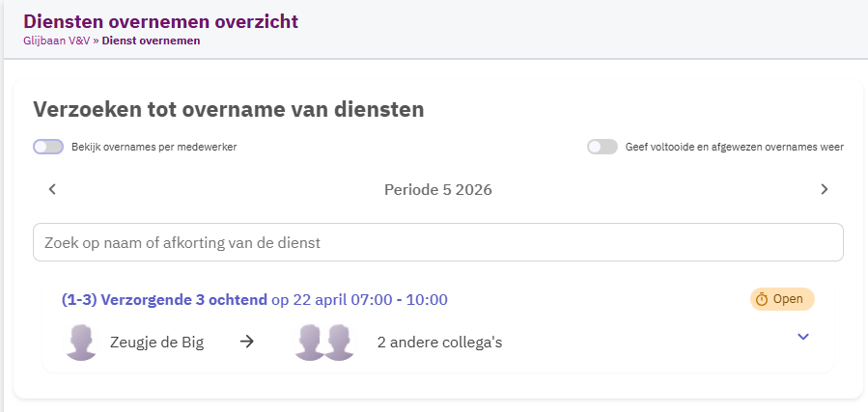
Task: Click the name 'Zeugje de Big'
Action: [157, 342]
